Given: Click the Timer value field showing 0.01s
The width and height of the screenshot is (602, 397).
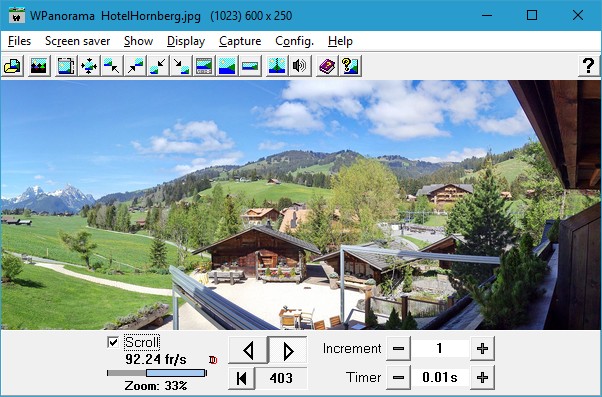Looking at the screenshot, I should click(x=440, y=378).
